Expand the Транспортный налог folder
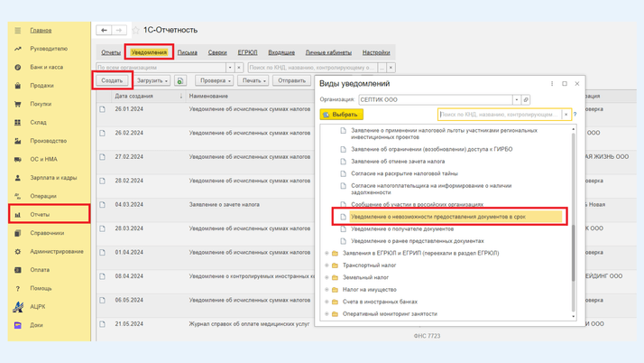 point(327,265)
